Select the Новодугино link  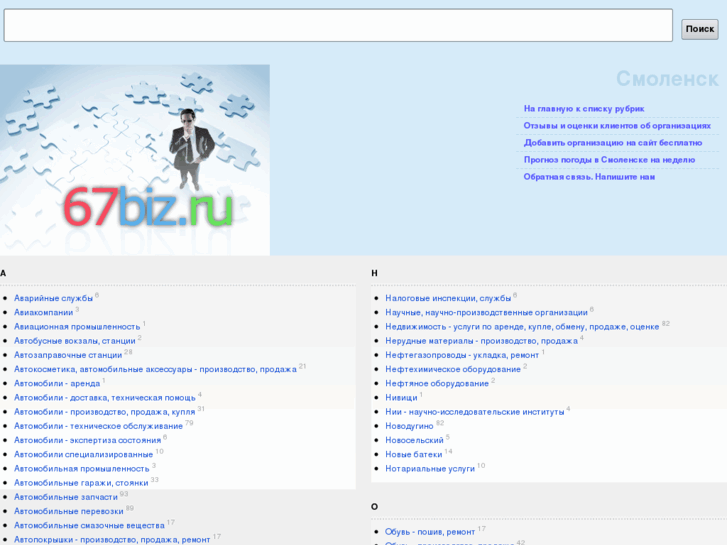tap(409, 426)
